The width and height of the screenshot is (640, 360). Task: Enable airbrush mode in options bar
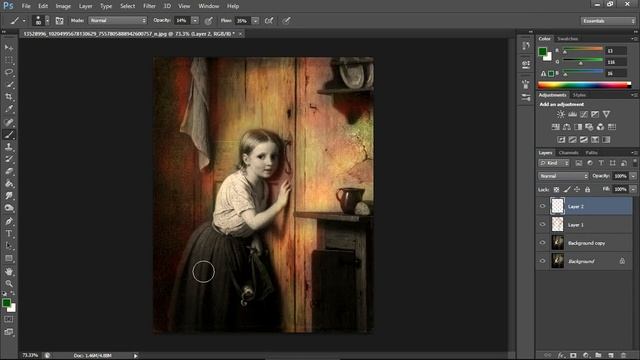click(x=269, y=20)
